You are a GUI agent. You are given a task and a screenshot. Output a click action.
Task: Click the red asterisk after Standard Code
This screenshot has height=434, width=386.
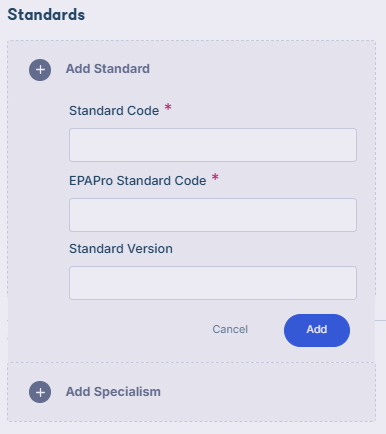pyautogui.click(x=168, y=107)
